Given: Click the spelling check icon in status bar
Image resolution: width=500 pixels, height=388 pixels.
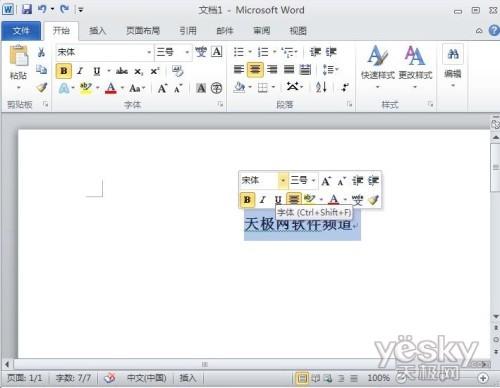Looking at the screenshot, I should point(110,378).
